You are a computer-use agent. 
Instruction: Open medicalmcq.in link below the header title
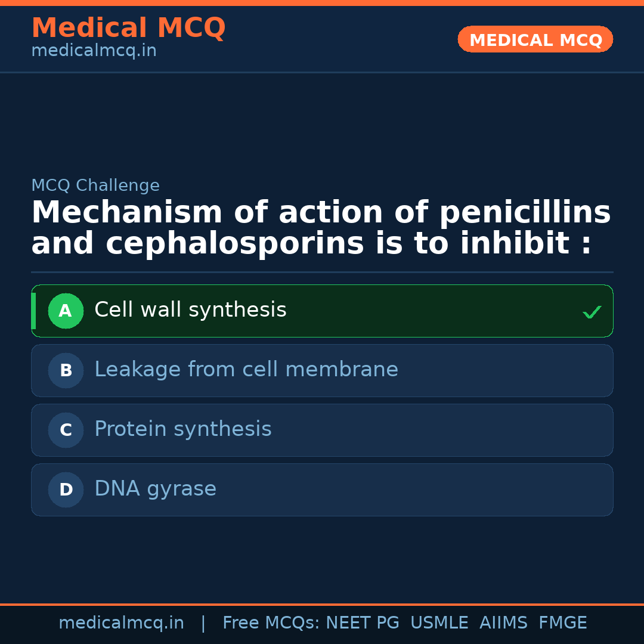(94, 51)
